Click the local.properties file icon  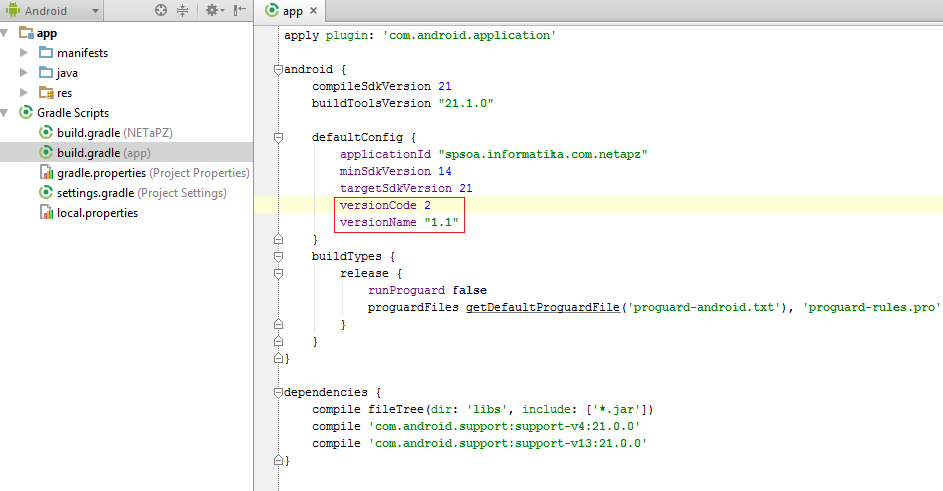click(x=45, y=213)
